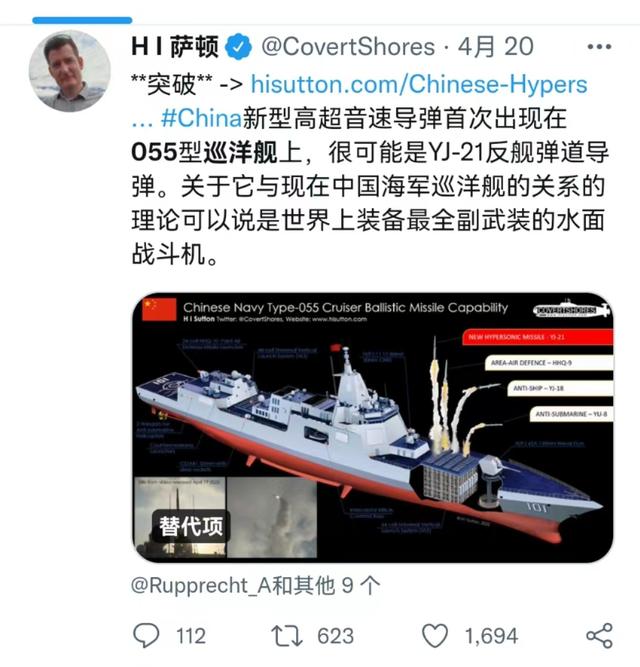The width and height of the screenshot is (640, 667).
Task: Click the 1,694 likes count
Action: pyautogui.click(x=491, y=636)
